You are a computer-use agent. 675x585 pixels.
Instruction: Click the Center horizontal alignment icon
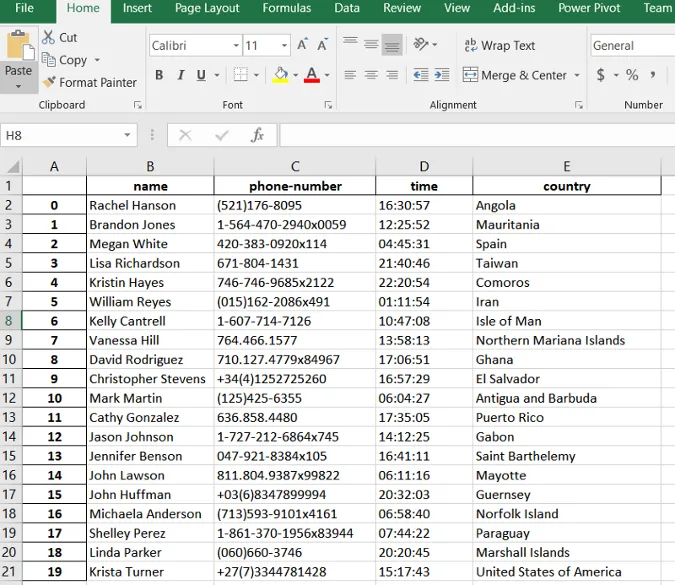click(x=371, y=75)
